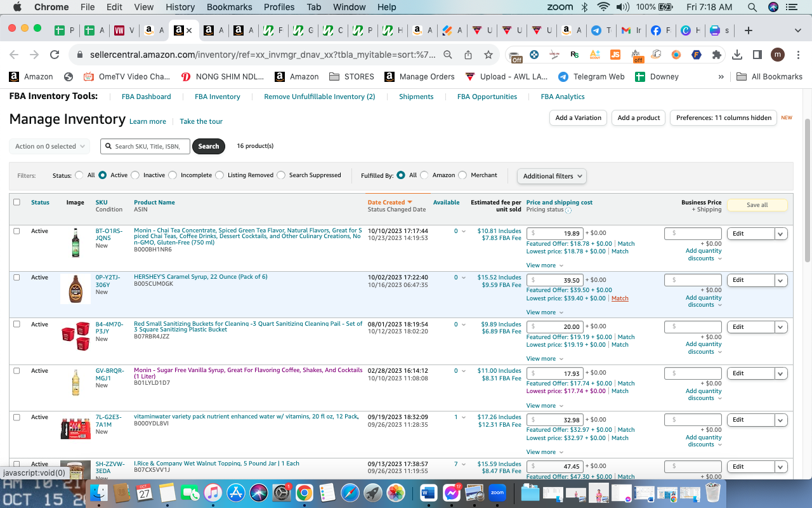Check the HERSHEY'S Caramel Syrup row checkbox

16,277
